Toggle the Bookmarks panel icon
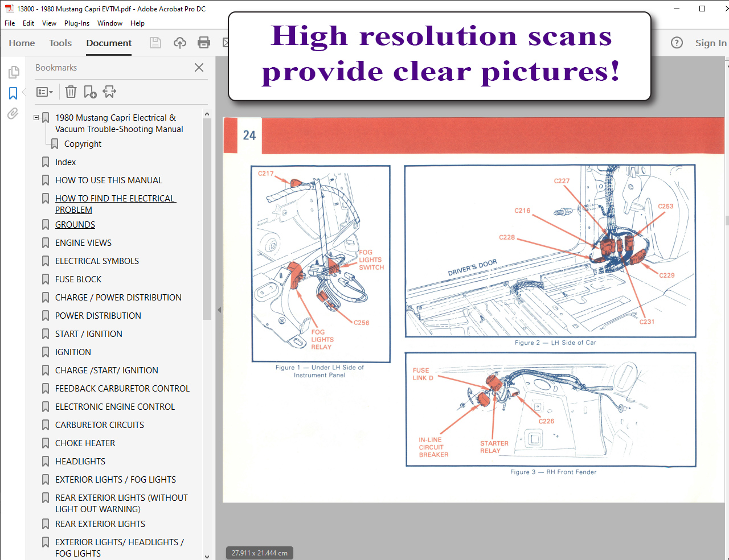This screenshot has height=560, width=729. (13, 93)
